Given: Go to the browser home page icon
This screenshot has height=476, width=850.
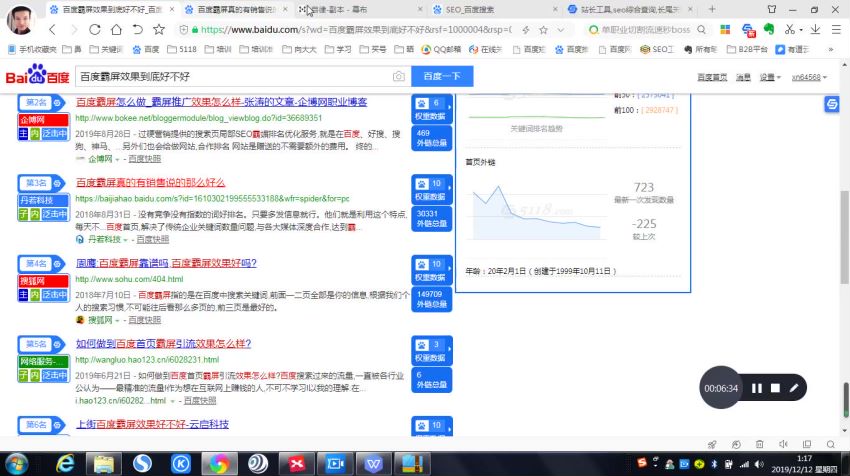Looking at the screenshot, I should pyautogui.click(x=116, y=30).
